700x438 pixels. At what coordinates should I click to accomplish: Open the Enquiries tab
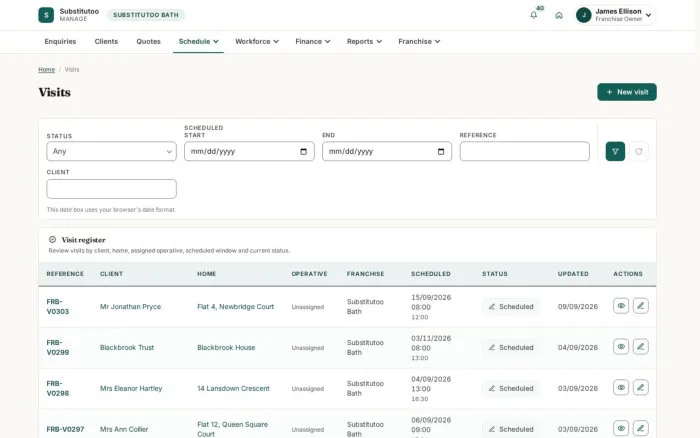click(x=60, y=42)
